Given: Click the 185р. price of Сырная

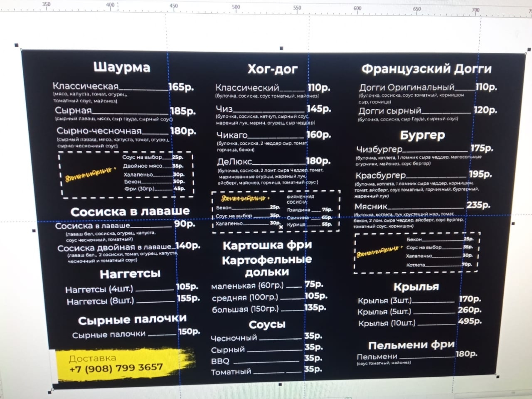Looking at the screenshot, I should pos(183,111).
